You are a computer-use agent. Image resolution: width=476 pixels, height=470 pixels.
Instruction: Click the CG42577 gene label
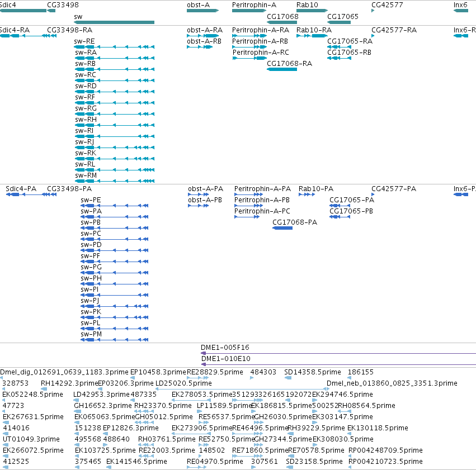[x=387, y=5]
